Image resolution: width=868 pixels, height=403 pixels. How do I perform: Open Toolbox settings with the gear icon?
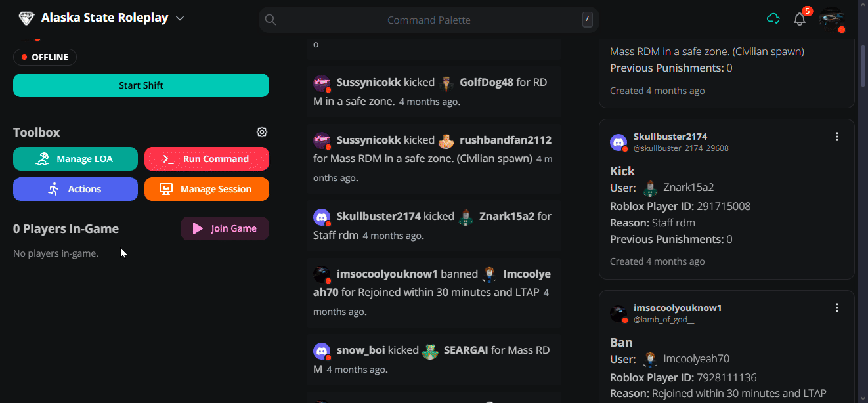(262, 132)
